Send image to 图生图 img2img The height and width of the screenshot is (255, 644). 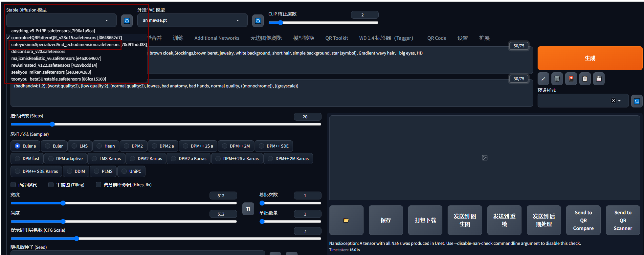tap(465, 220)
